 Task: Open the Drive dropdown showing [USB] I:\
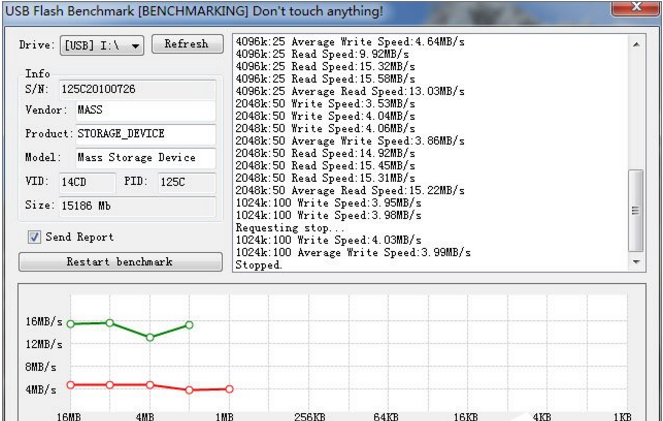click(102, 46)
